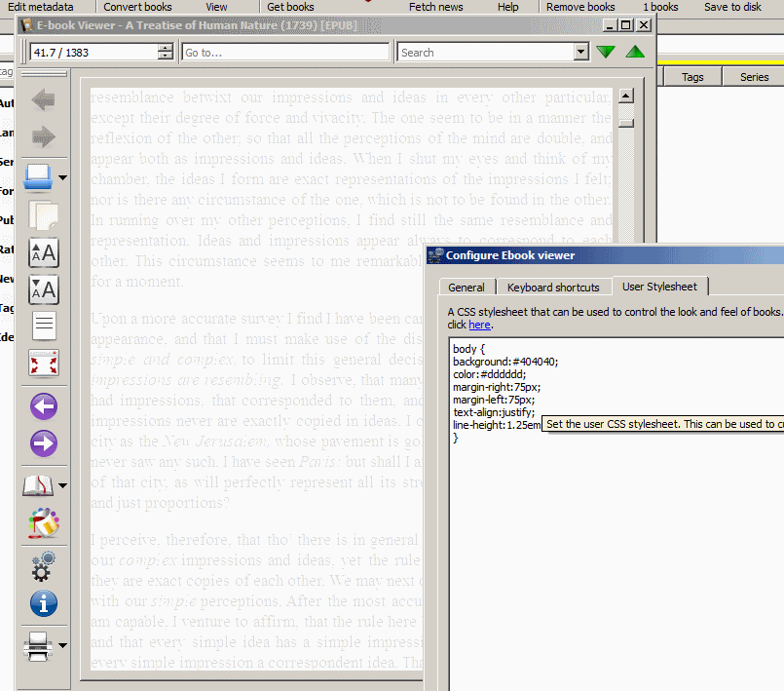Click Help in calibre toolbar
The height and width of the screenshot is (691, 784).
tap(507, 7)
